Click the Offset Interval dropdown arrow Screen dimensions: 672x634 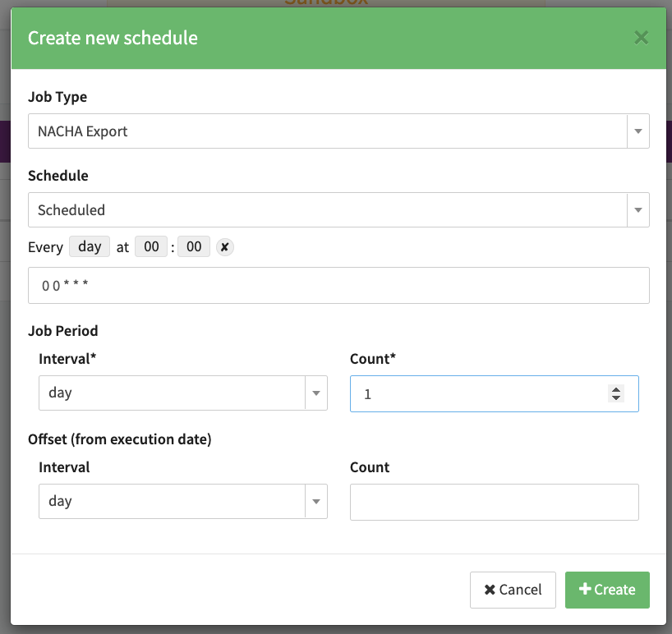[316, 502]
